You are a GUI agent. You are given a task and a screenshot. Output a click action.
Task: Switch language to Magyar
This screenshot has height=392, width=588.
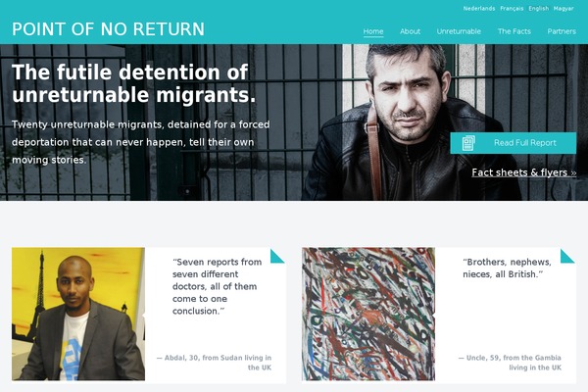(563, 8)
